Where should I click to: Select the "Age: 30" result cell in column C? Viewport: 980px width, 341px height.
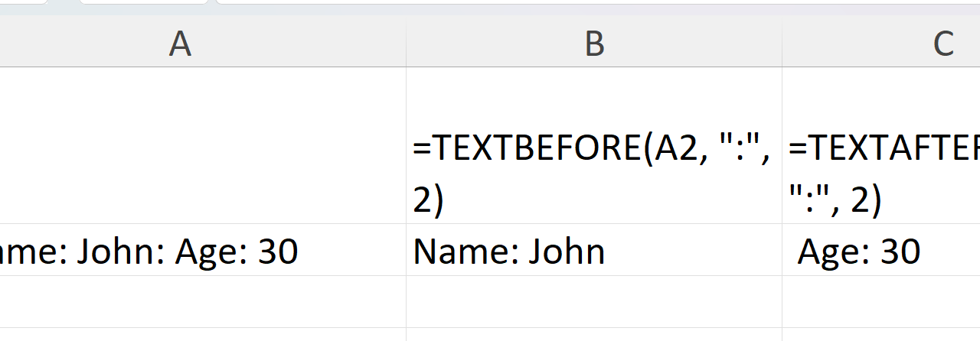880,251
